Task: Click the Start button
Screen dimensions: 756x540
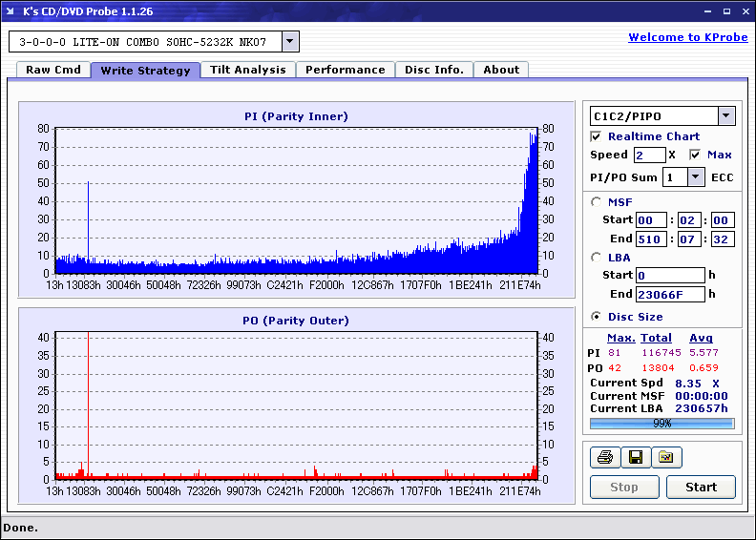Action: [x=701, y=487]
